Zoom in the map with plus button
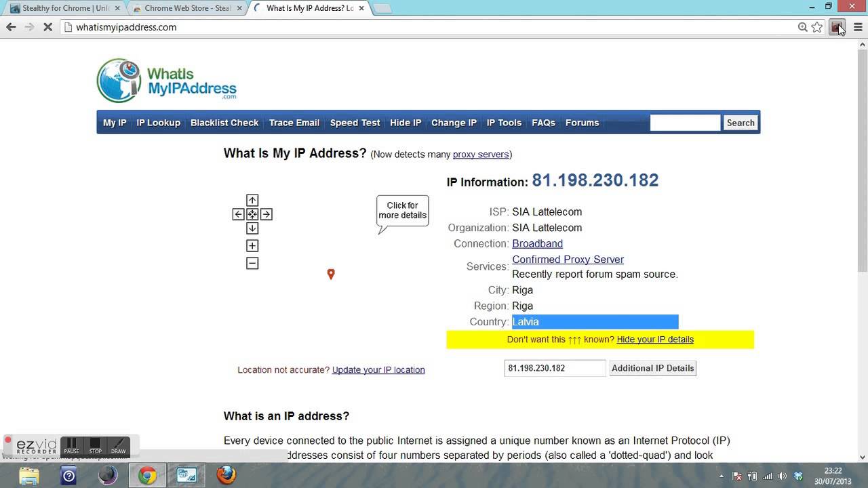Image resolution: width=868 pixels, height=488 pixels. pyautogui.click(x=252, y=245)
